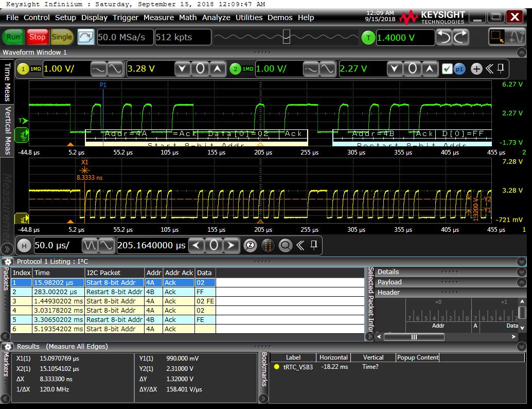The height and width of the screenshot is (409, 532).
Task: Click channel 1 large-wave vertical scale icon
Action: pyautogui.click(x=115, y=69)
